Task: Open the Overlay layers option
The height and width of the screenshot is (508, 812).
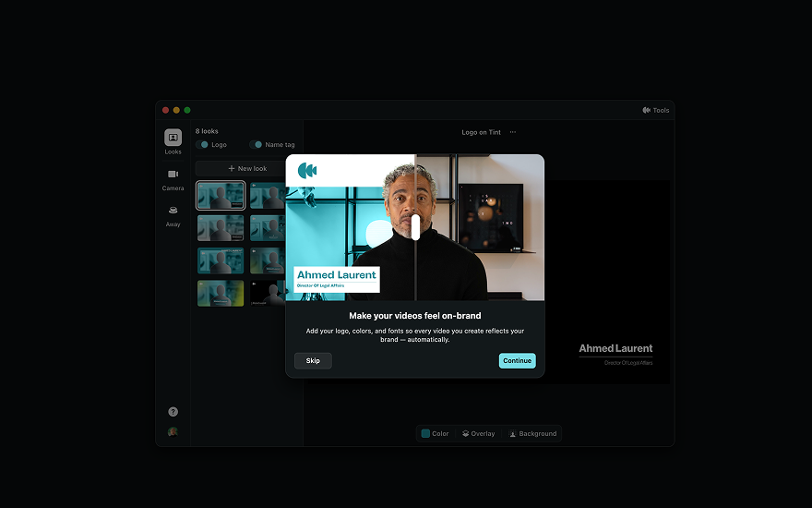Action: (479, 433)
